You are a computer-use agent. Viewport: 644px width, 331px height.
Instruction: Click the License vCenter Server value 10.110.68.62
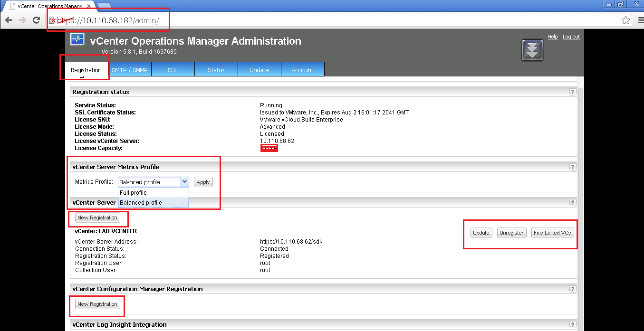[277, 141]
